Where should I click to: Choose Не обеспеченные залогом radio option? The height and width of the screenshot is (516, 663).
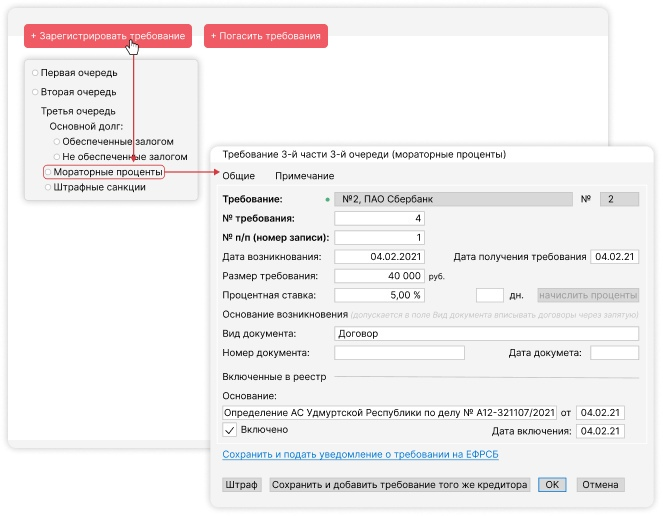pyautogui.click(x=57, y=157)
